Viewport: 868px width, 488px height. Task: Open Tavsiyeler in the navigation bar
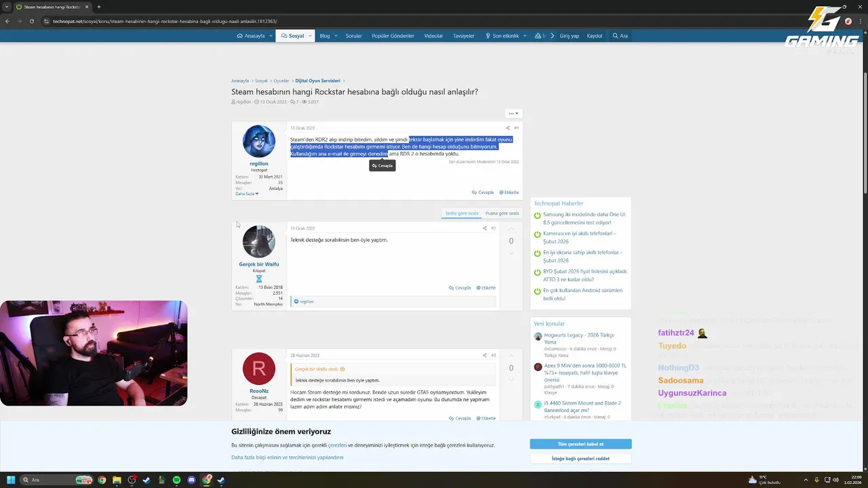coord(464,36)
